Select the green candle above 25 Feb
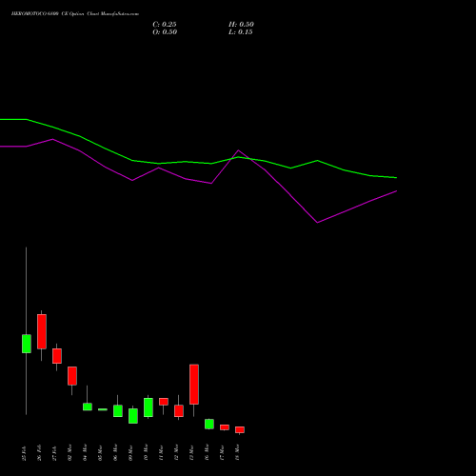476x476 pixels. pos(27,344)
